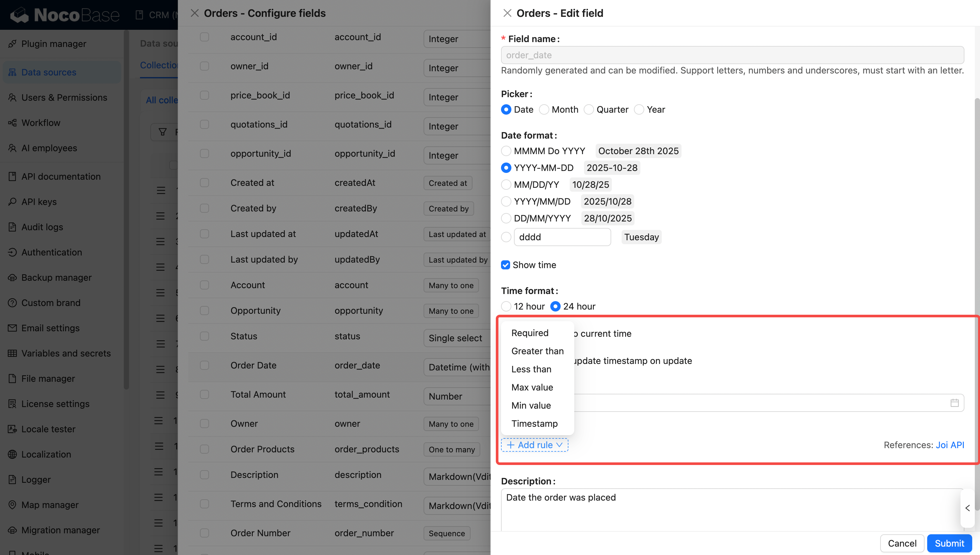Click the calendar icon in the date input

[x=954, y=403]
